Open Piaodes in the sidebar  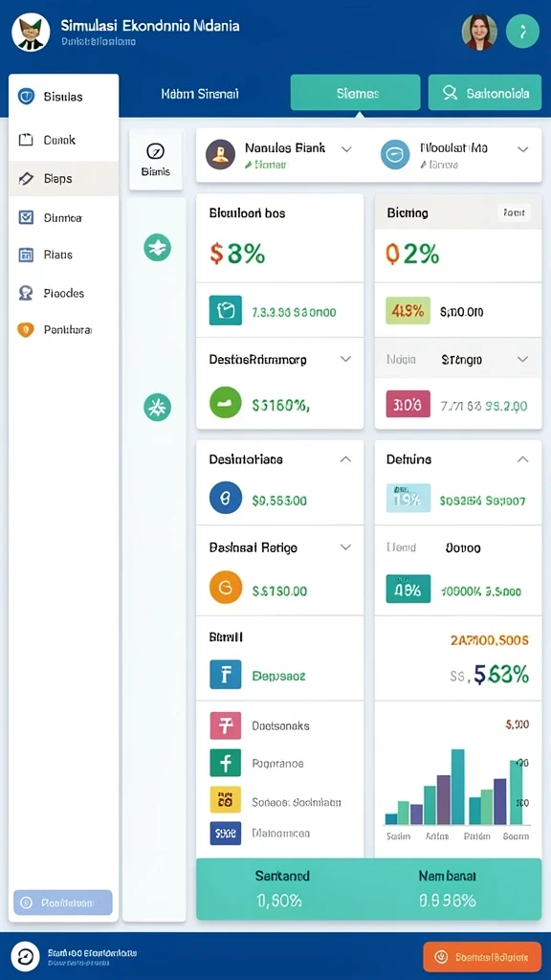63,293
